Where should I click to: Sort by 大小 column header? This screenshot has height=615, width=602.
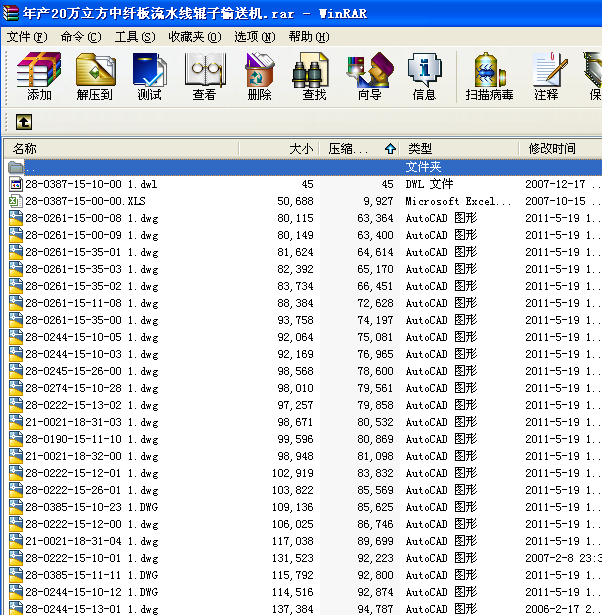click(279, 149)
